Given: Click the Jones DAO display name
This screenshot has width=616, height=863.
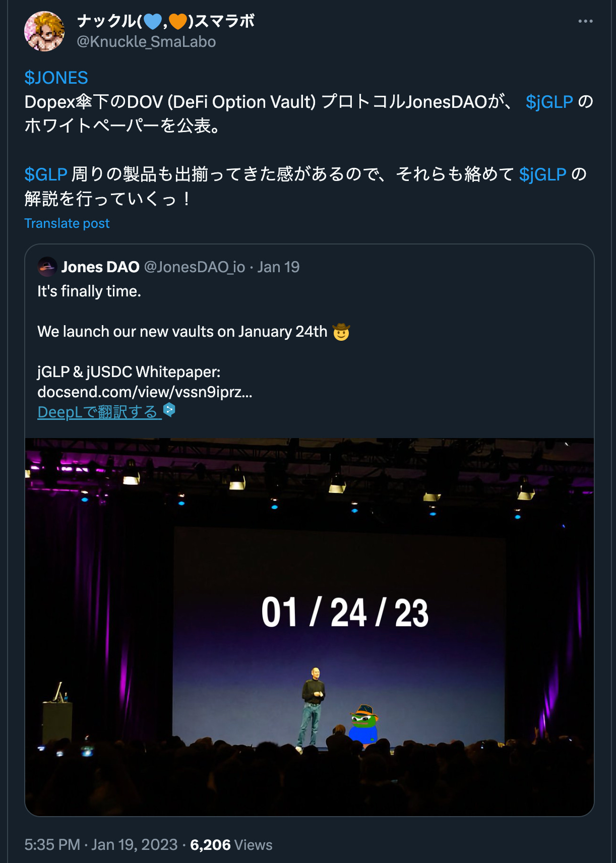Looking at the screenshot, I should [100, 267].
